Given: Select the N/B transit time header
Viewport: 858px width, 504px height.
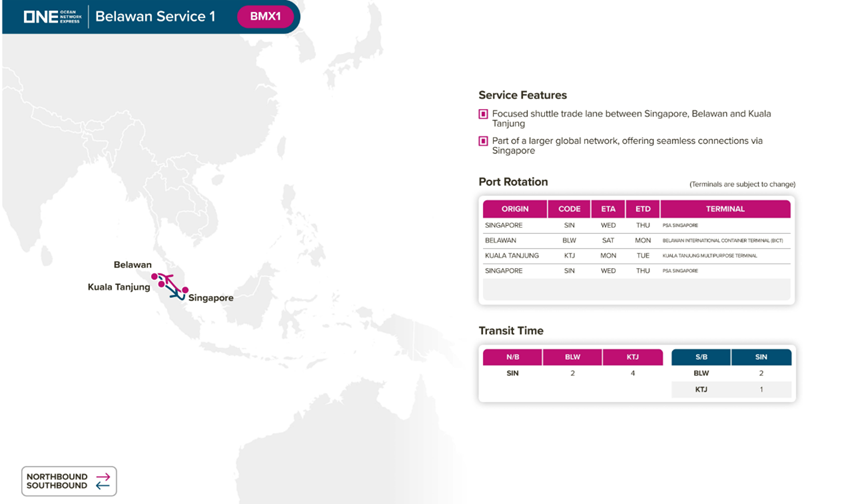Looking at the screenshot, I should 512,357.
